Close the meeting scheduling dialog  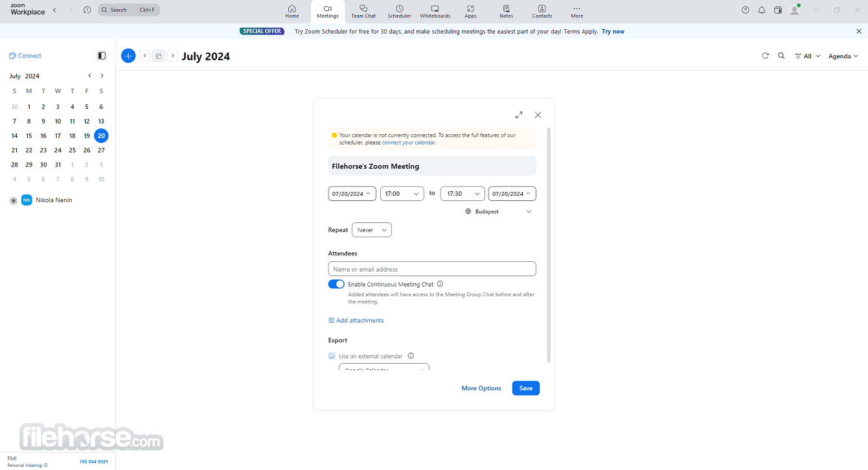tap(538, 115)
